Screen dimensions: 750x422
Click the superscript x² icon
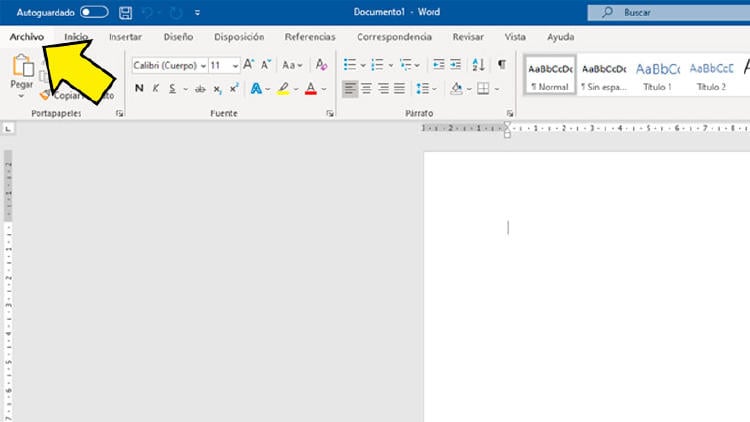(234, 88)
